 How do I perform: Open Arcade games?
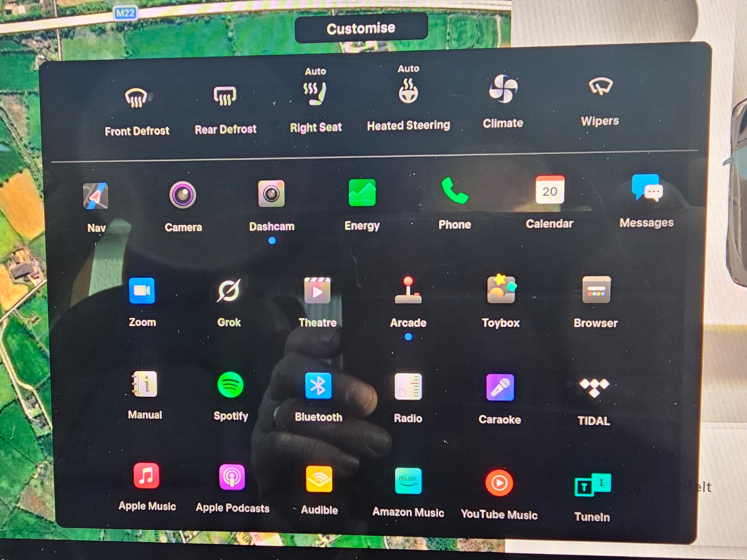pyautogui.click(x=408, y=291)
